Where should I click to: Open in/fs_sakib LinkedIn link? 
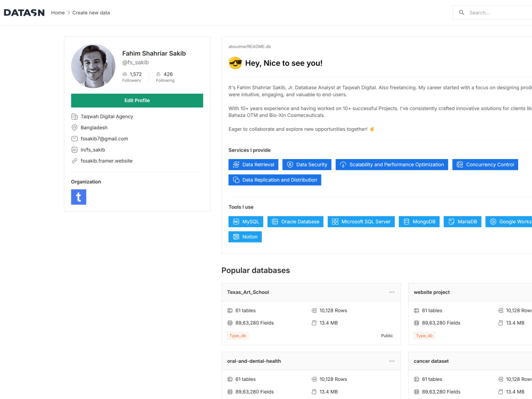[93, 149]
